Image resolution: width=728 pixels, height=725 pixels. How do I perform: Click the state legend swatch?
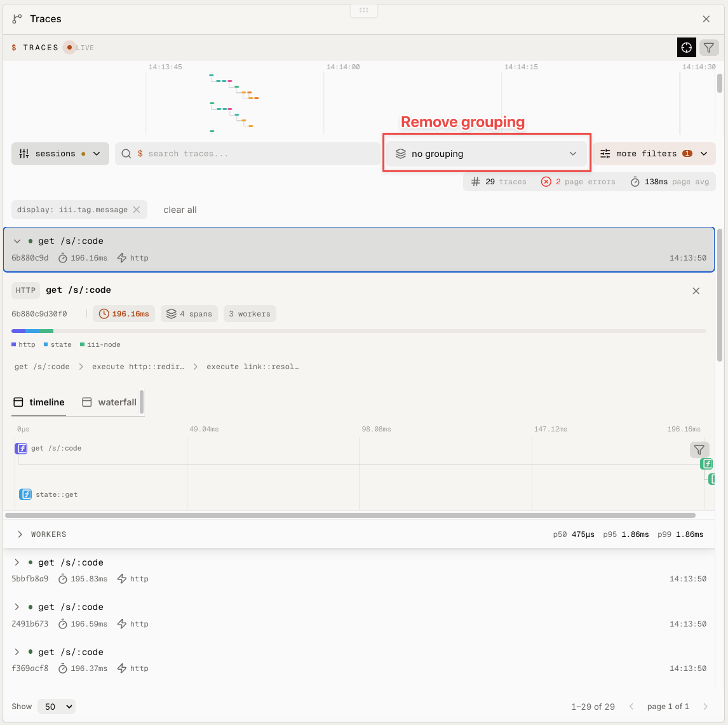pyautogui.click(x=46, y=344)
